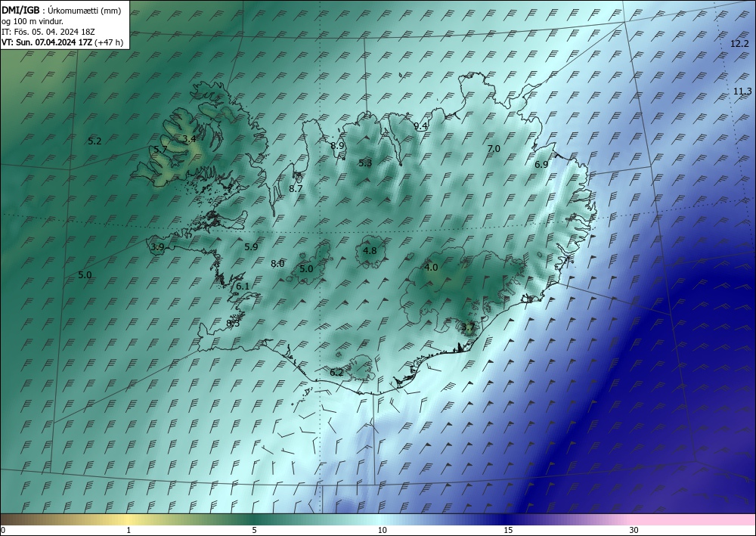Select the 5.2 value over the sea
The width and height of the screenshot is (756, 536).
click(x=95, y=141)
